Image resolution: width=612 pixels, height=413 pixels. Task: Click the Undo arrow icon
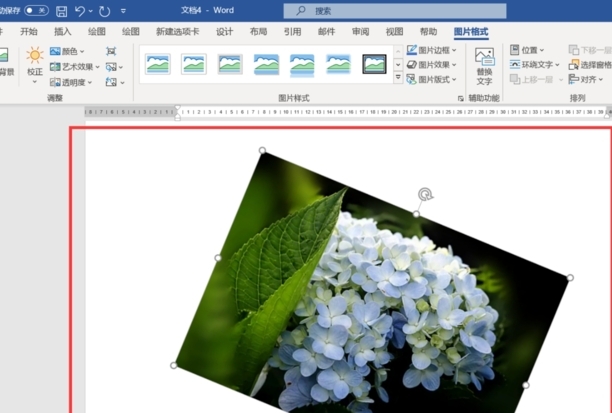[80, 11]
